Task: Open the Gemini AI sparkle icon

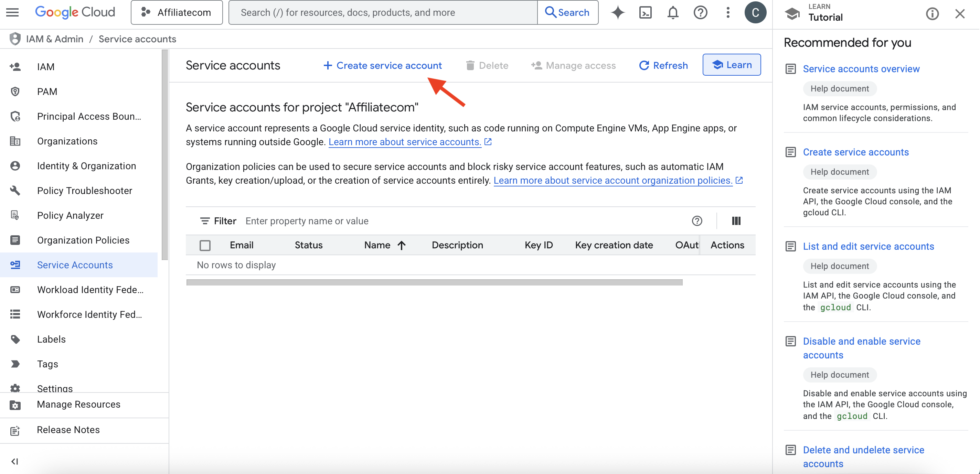Action: pyautogui.click(x=618, y=12)
